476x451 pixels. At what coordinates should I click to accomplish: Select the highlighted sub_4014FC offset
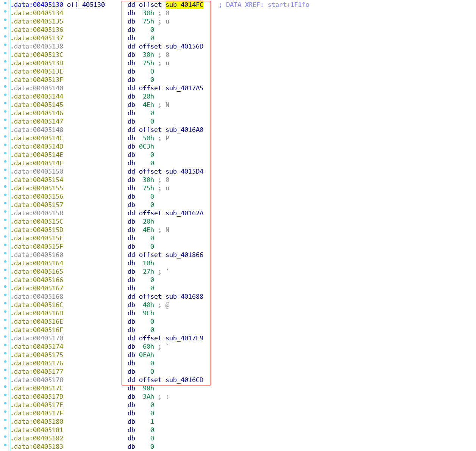pos(184,5)
